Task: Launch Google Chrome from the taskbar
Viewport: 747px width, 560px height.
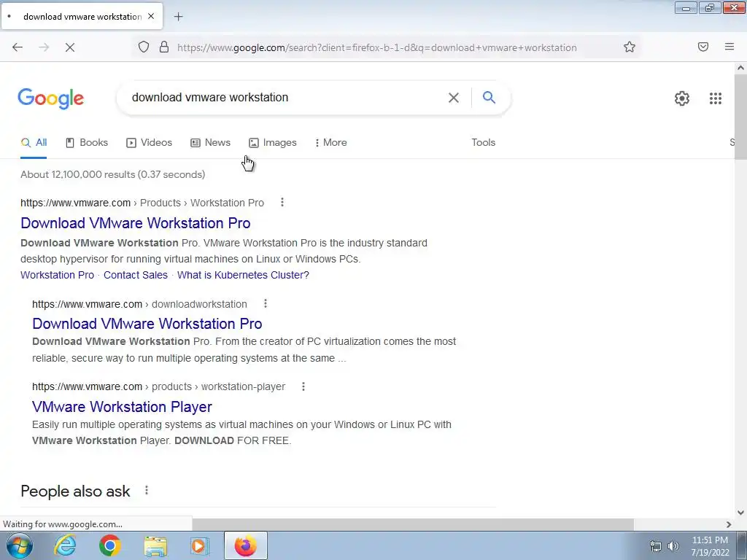Action: coord(109,545)
